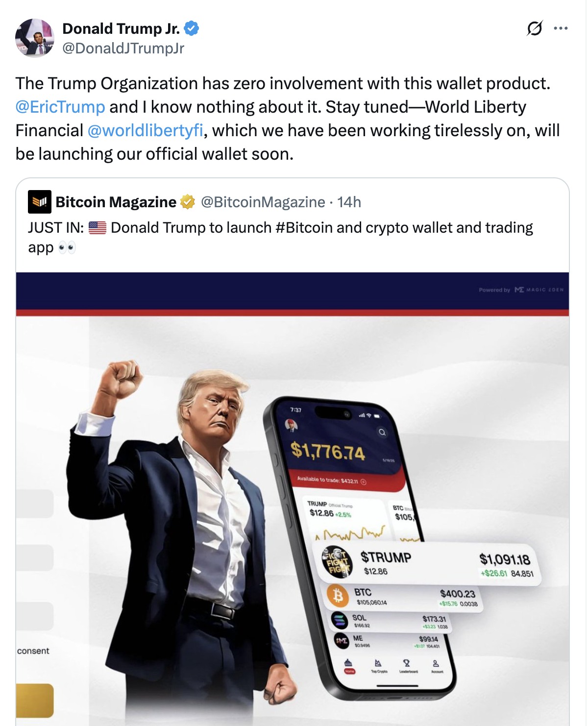
Task: Select the Donald Trump Jr. display name
Action: 121,28
